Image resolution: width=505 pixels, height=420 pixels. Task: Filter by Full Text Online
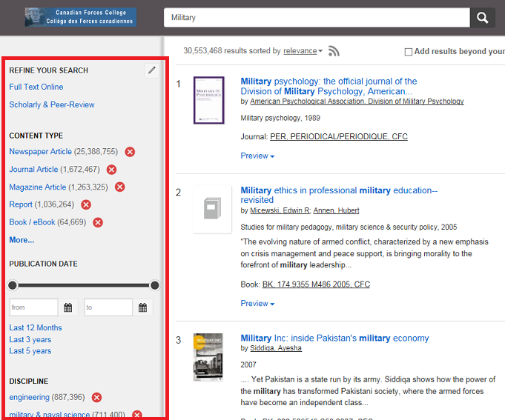[36, 87]
